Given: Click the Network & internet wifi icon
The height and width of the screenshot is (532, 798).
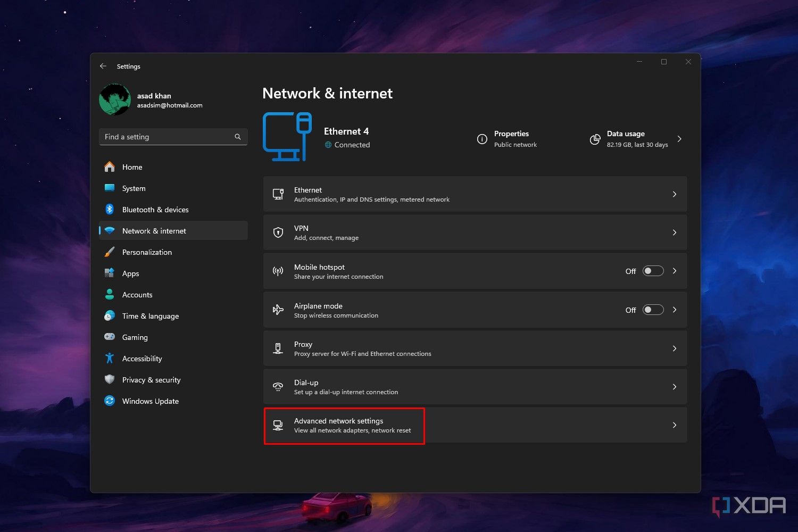Looking at the screenshot, I should (x=110, y=231).
